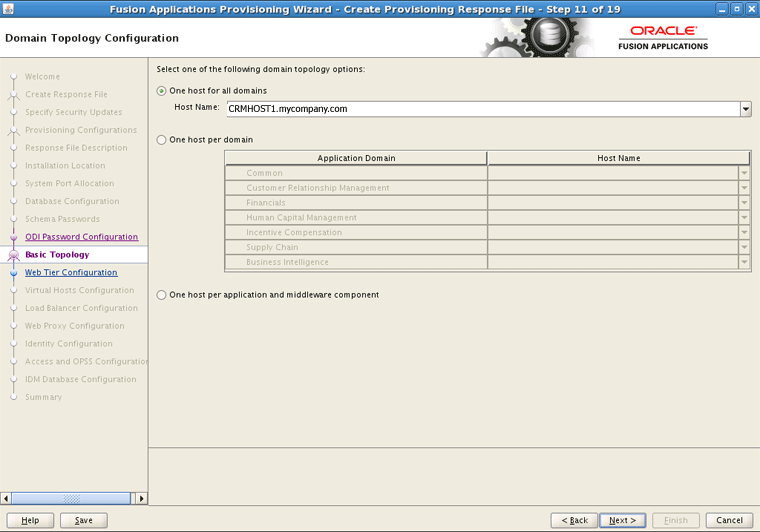Click the Host Name column header

tap(618, 158)
